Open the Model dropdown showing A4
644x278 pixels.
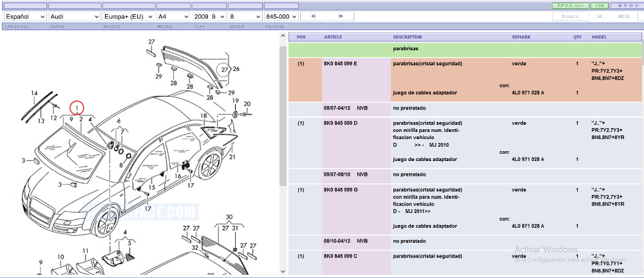[x=173, y=17]
